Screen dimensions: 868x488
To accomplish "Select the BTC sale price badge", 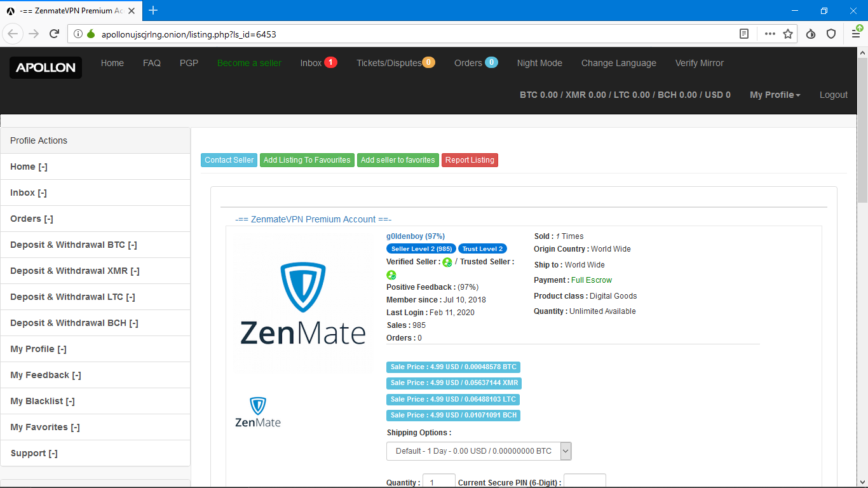I will tap(453, 367).
